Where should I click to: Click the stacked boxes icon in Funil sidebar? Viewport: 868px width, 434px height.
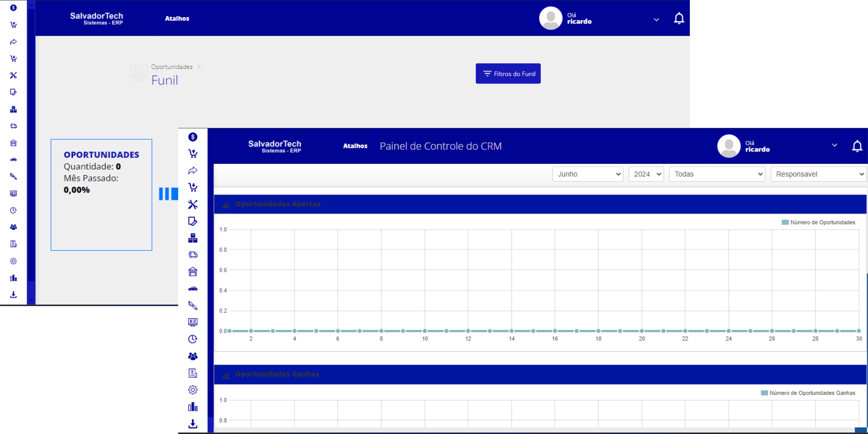[x=14, y=109]
